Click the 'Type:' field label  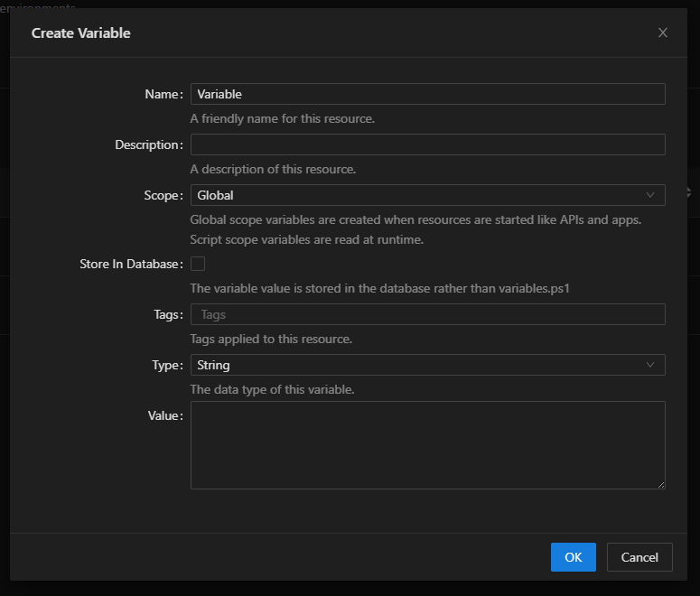point(167,365)
